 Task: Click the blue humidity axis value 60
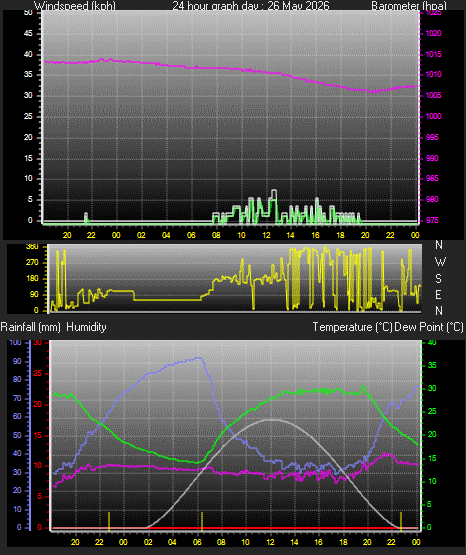tap(17, 416)
